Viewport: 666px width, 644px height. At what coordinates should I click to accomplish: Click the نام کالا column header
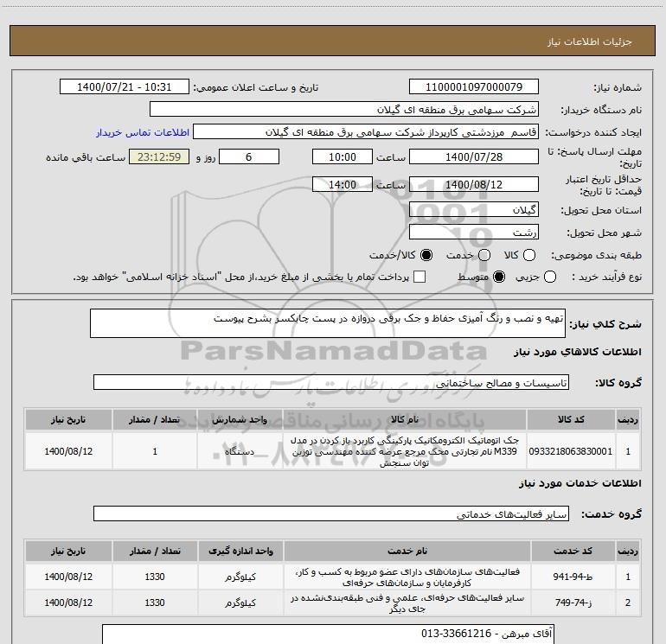(x=405, y=420)
